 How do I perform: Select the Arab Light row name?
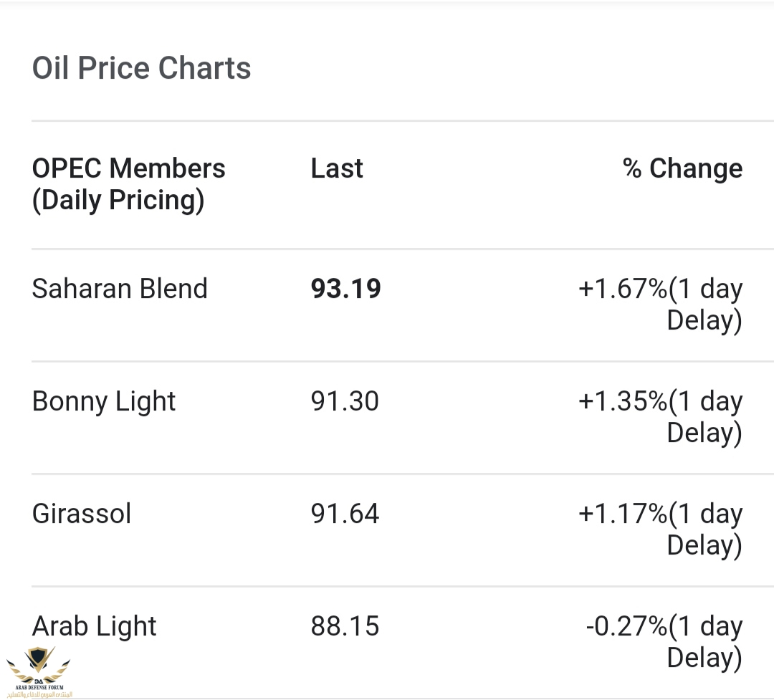pyautogui.click(x=94, y=626)
